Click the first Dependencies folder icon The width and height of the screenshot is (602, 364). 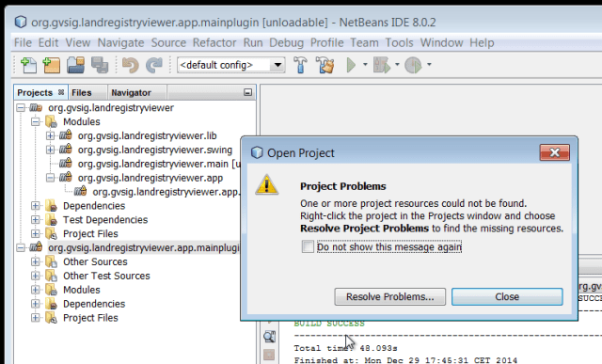[51, 206]
